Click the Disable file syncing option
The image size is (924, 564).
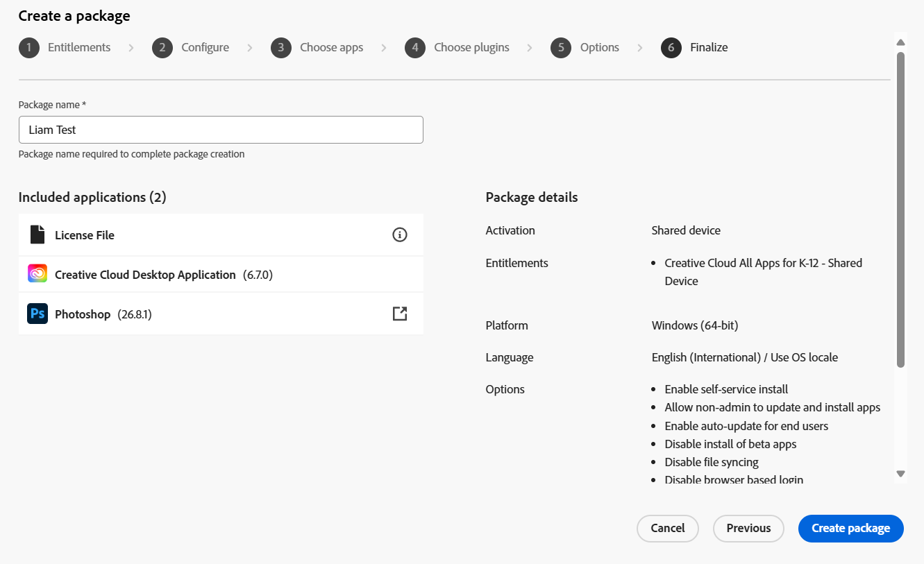click(x=712, y=462)
